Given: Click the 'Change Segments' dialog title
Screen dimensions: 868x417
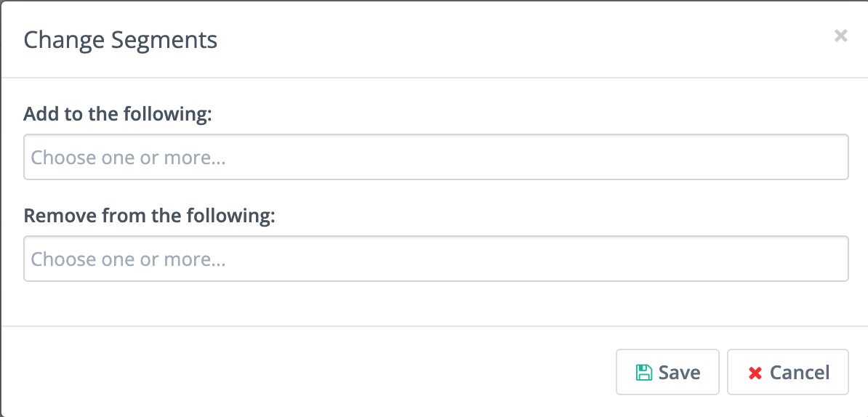Looking at the screenshot, I should (x=121, y=39).
